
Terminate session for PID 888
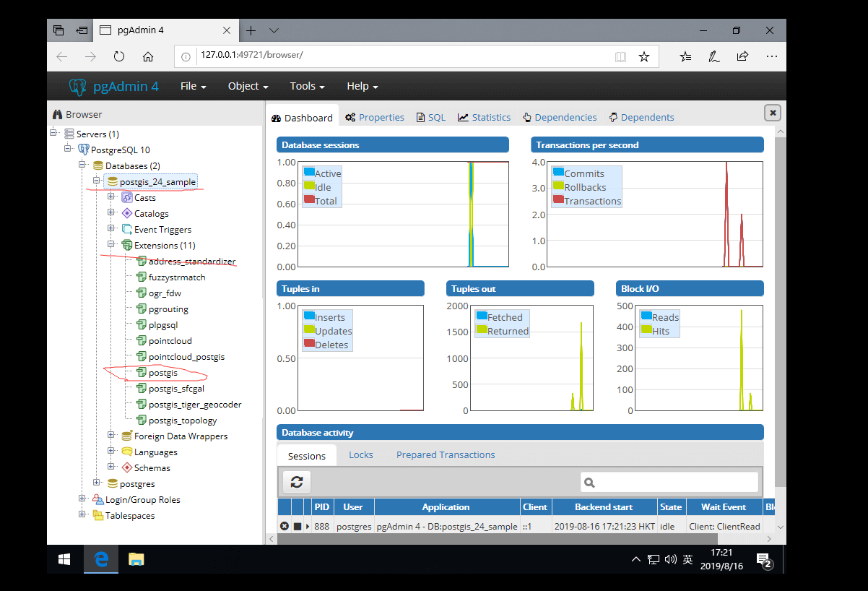(x=285, y=527)
